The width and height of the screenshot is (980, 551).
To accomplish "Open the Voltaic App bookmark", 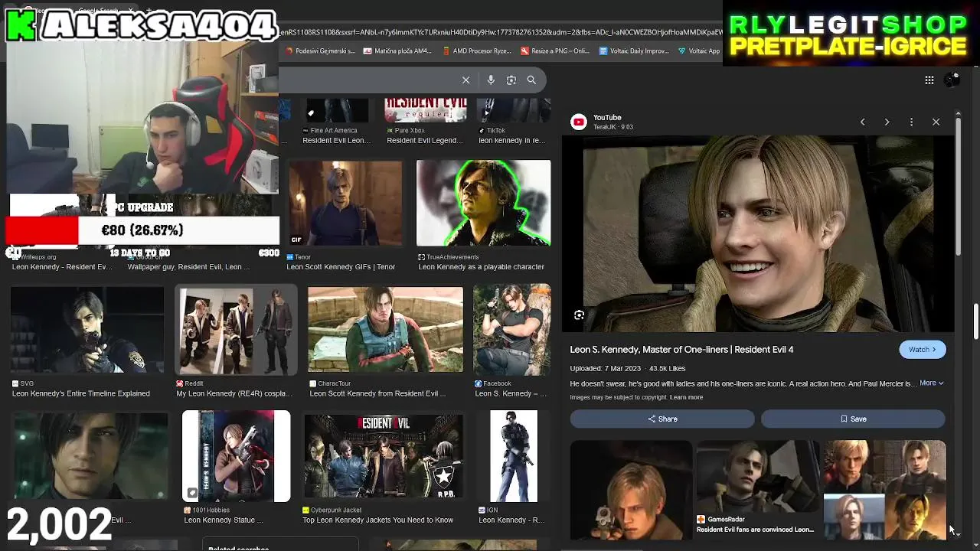I will point(698,51).
